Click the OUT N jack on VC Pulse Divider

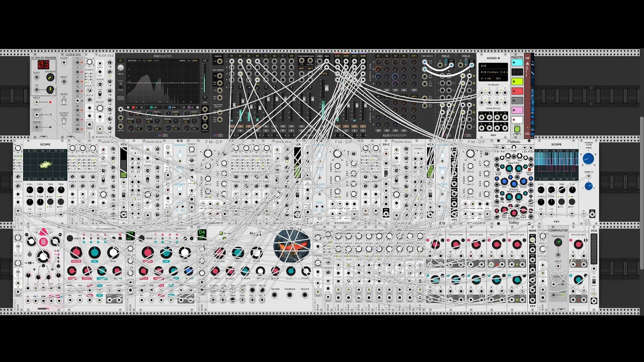(37, 127)
